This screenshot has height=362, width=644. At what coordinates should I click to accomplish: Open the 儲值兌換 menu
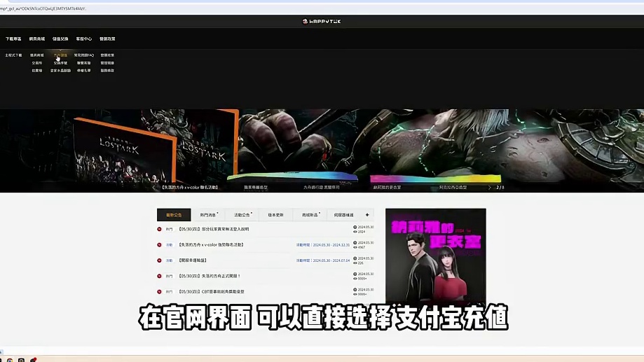point(60,39)
